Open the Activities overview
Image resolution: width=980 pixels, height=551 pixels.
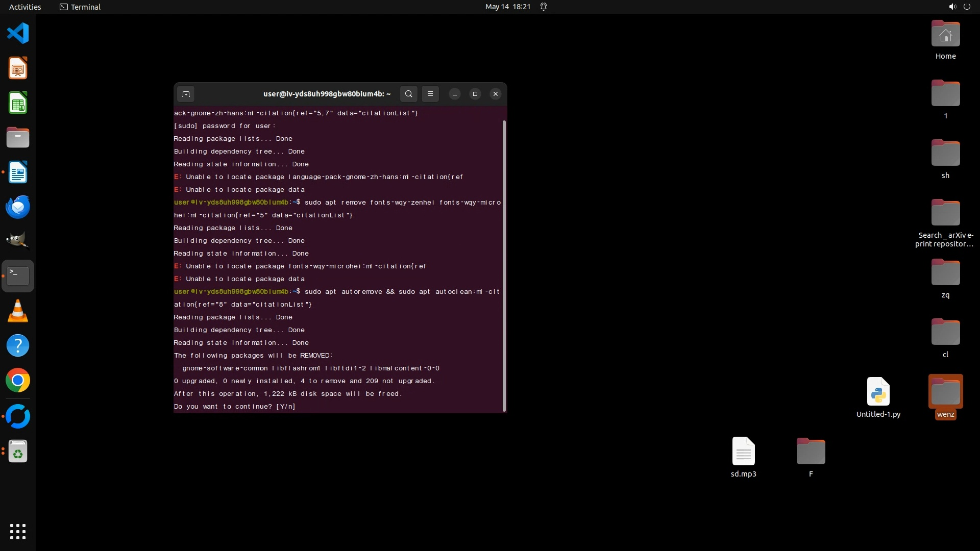[x=25, y=7]
